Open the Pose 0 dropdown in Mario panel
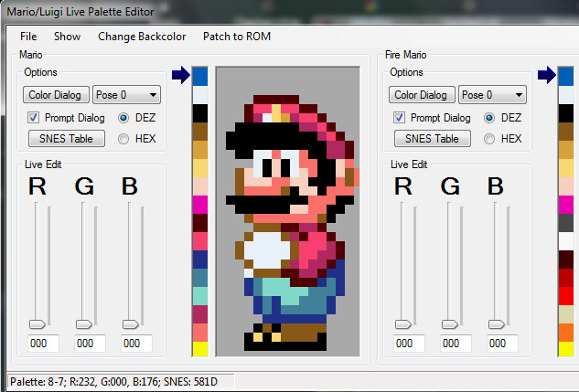This screenshot has width=579, height=392. (x=126, y=95)
